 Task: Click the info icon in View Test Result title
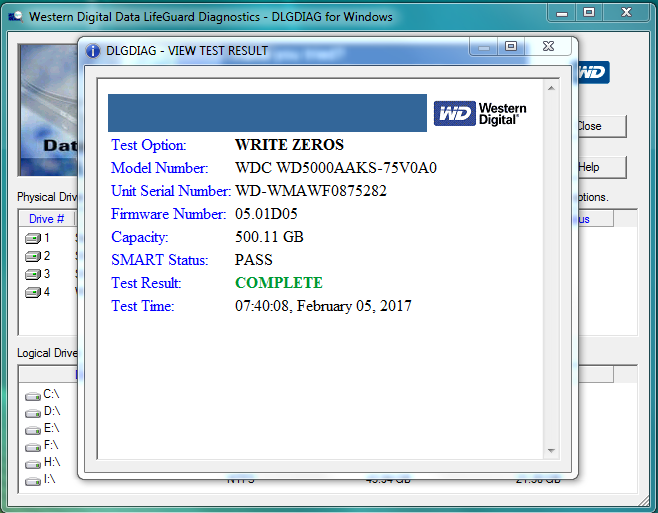click(93, 51)
